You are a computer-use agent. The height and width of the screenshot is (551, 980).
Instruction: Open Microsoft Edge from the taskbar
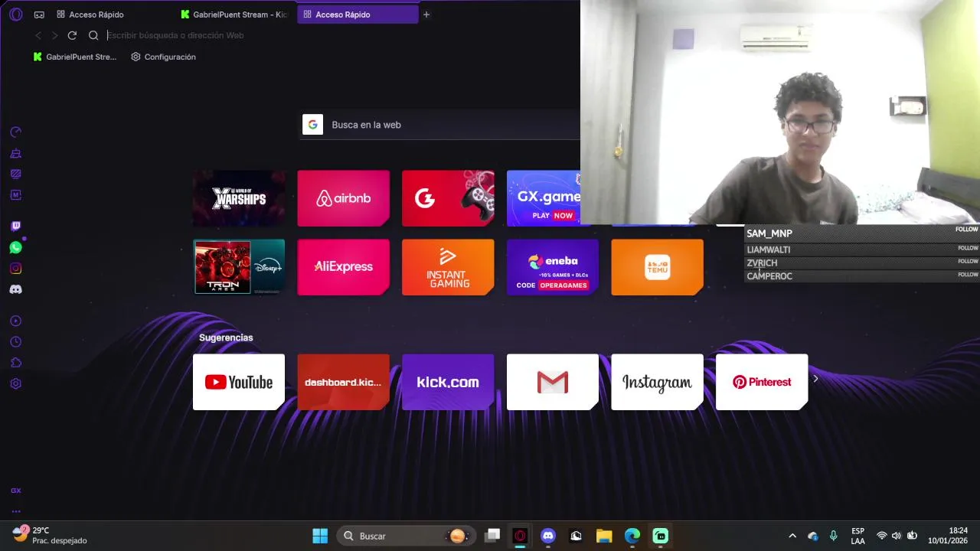tap(632, 536)
